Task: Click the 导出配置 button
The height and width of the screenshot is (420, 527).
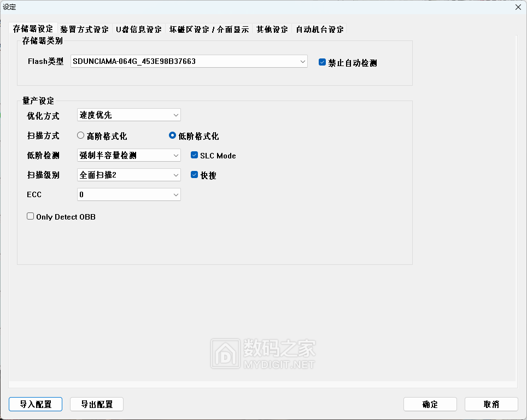Action: click(97, 404)
